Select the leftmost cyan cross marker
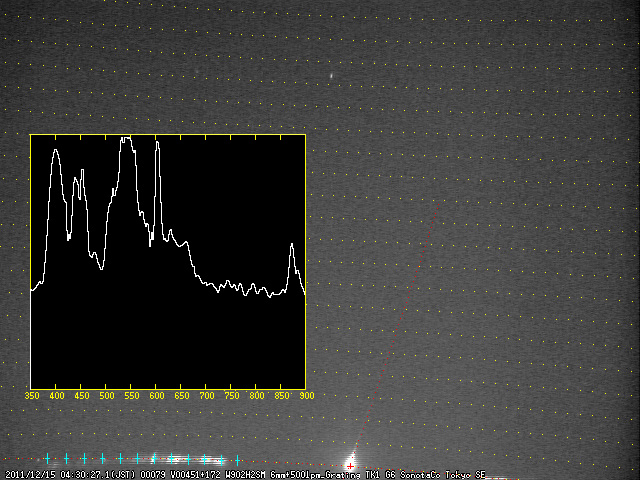The image size is (640, 480). (x=47, y=458)
